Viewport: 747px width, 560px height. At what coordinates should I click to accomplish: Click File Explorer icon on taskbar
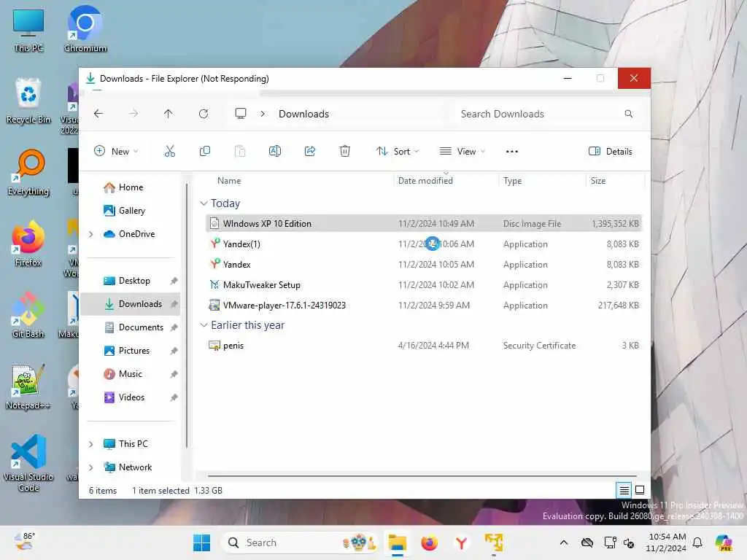398,542
